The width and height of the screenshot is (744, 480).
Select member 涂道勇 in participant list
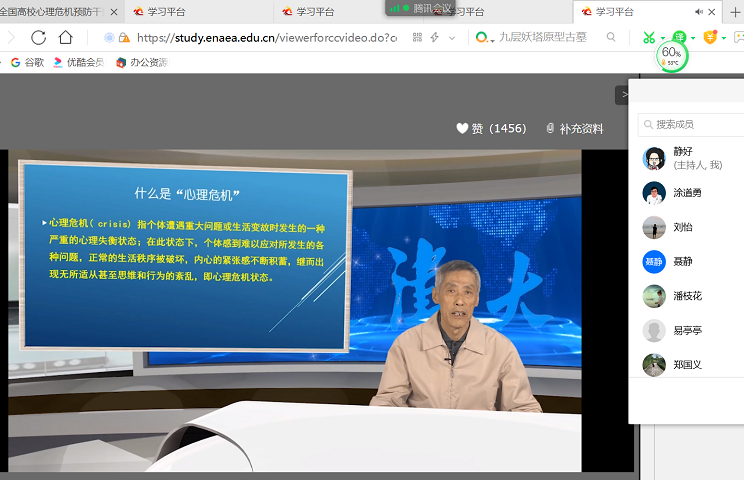coord(686,193)
